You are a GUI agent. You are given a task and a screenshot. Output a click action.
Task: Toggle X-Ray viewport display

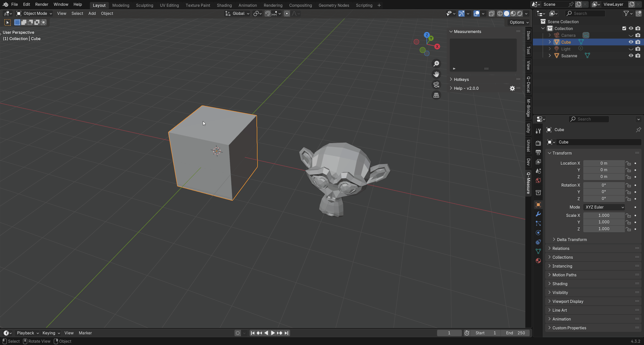click(x=492, y=14)
